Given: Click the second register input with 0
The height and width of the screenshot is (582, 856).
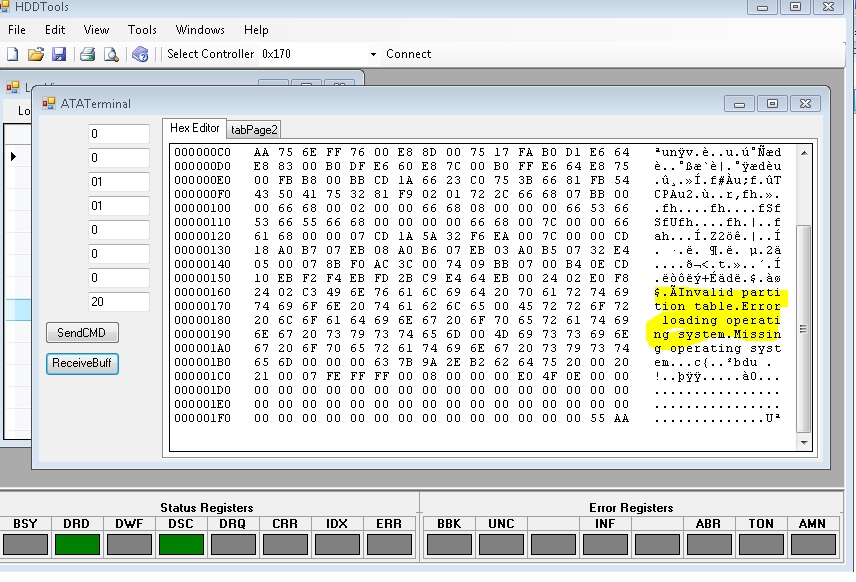Looking at the screenshot, I should [118, 158].
